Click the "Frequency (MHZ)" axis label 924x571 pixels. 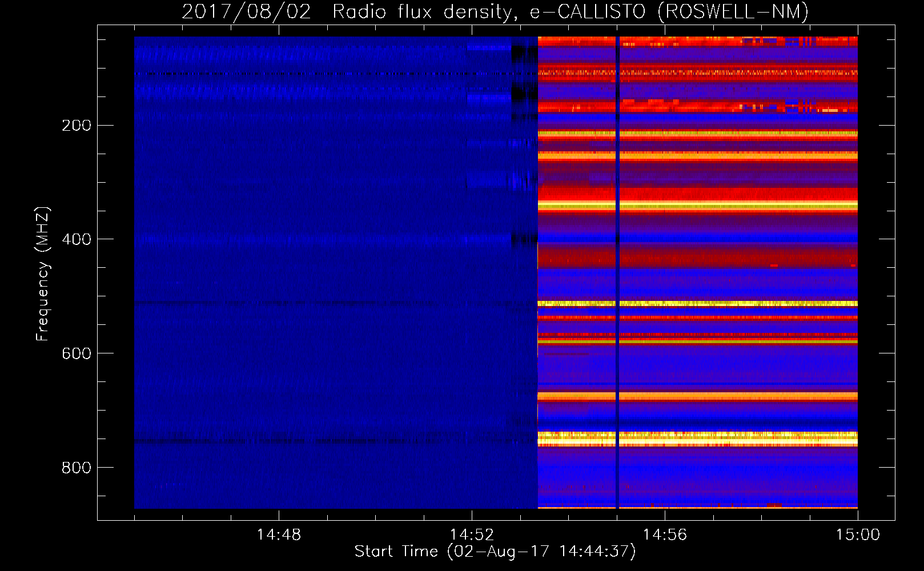click(x=42, y=274)
